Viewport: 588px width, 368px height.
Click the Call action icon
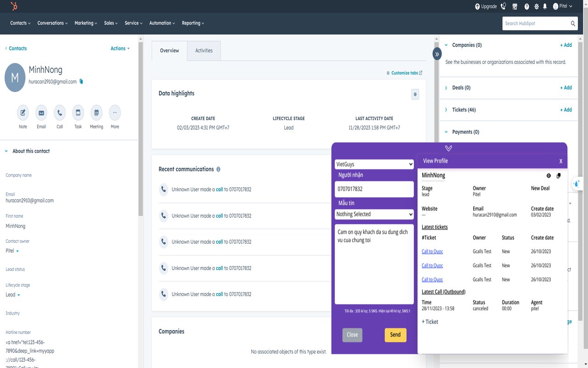point(60,113)
